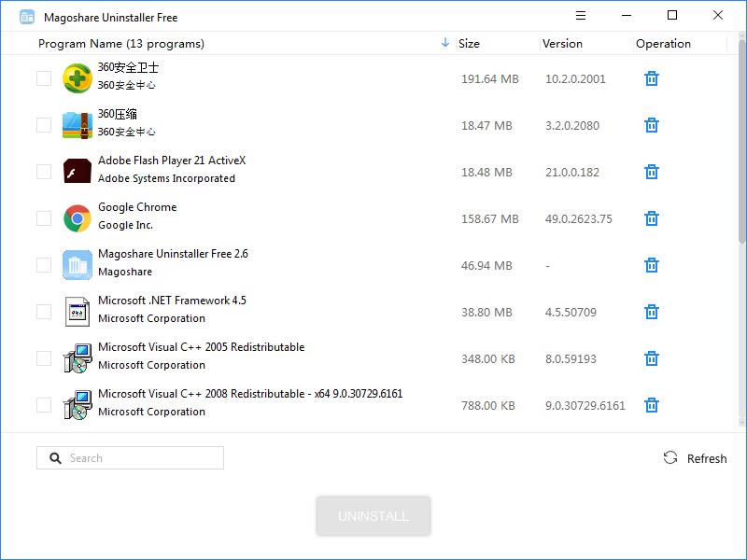Click trash icon for 360安全卫士

click(652, 78)
